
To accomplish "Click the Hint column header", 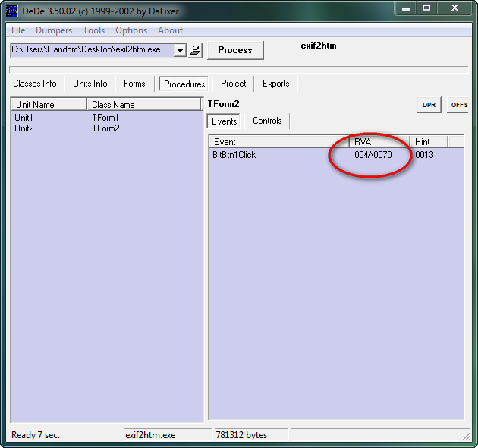I will click(429, 141).
